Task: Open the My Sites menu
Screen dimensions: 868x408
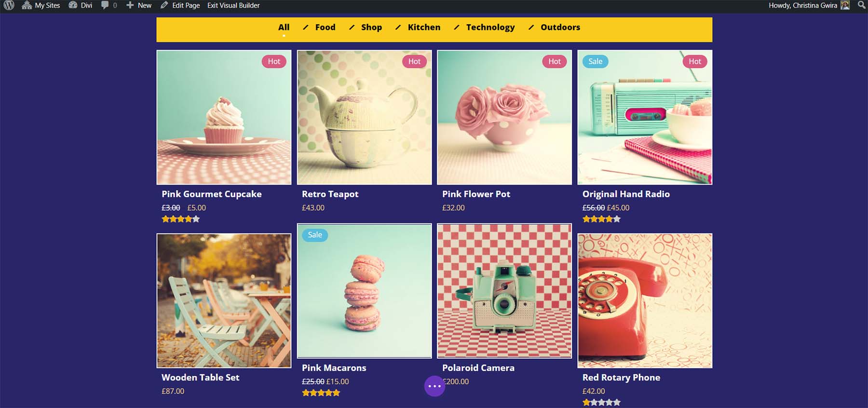Action: [x=42, y=5]
